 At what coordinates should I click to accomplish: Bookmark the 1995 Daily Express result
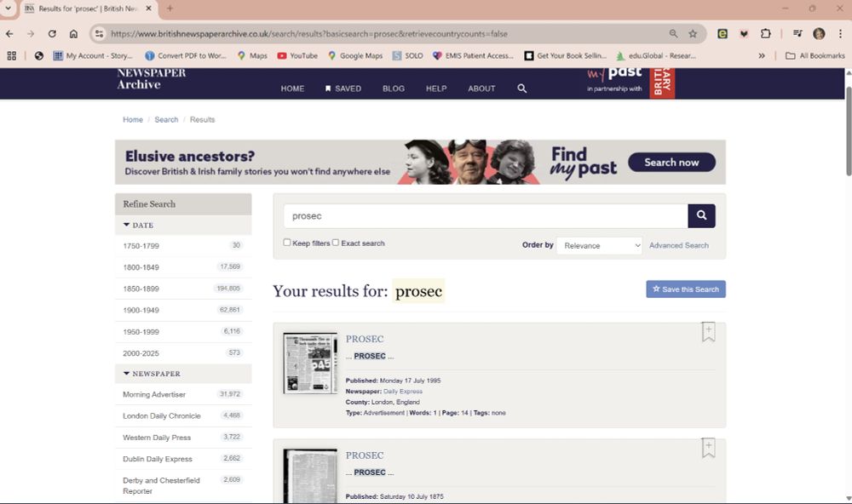point(708,332)
